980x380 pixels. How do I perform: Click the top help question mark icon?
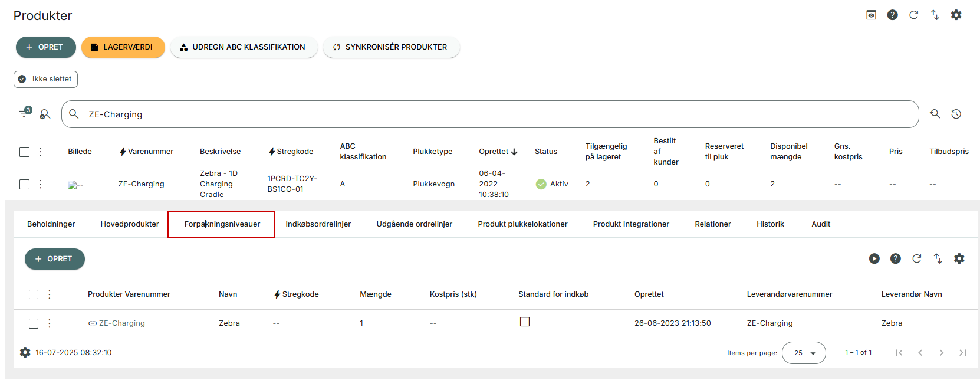coord(893,15)
